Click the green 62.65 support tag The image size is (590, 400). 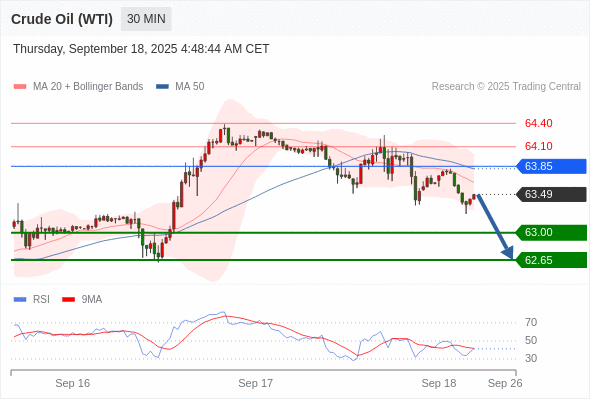point(551,260)
